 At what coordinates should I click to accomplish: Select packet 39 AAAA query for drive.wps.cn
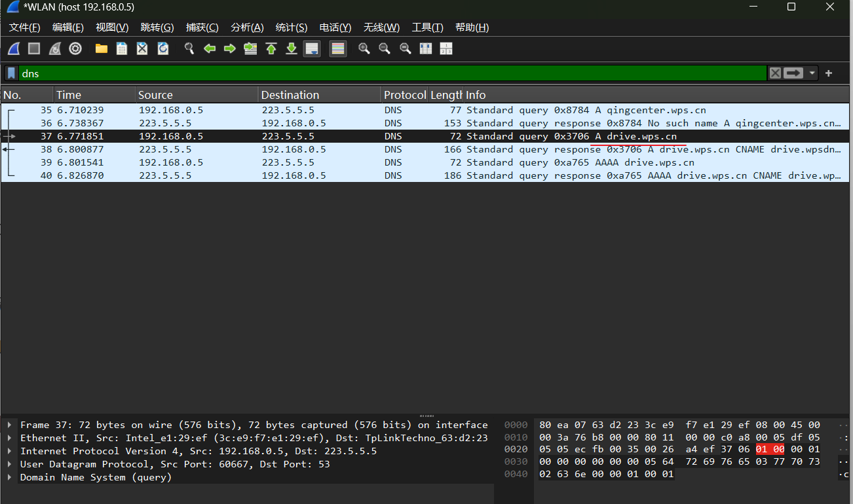[x=425, y=162]
